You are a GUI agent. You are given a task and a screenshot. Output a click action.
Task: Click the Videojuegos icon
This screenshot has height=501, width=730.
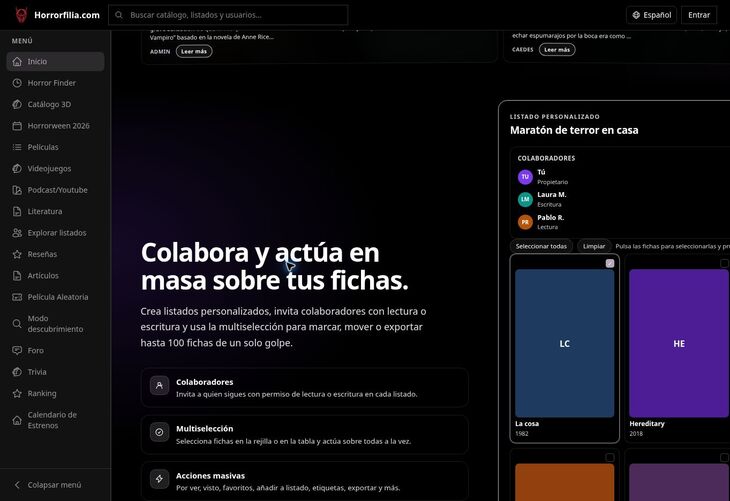[x=17, y=169]
